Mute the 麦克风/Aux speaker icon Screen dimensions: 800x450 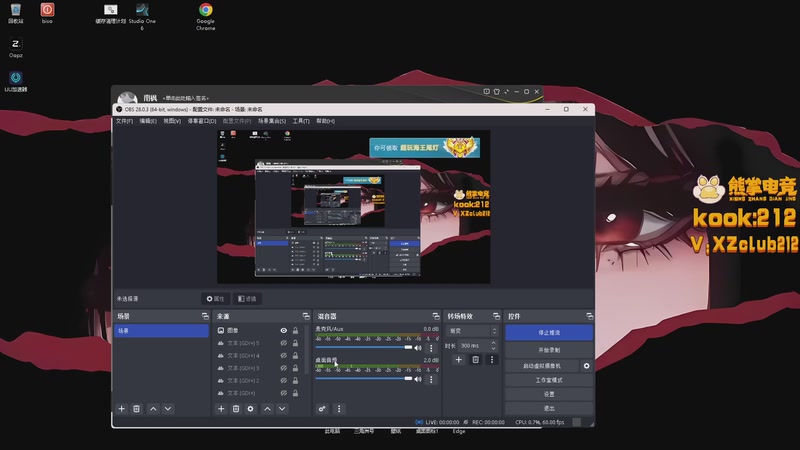tap(418, 348)
